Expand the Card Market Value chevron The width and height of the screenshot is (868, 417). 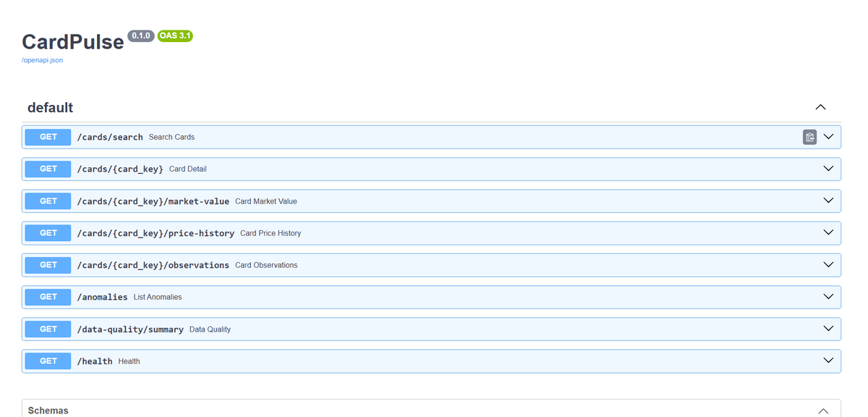[828, 201]
